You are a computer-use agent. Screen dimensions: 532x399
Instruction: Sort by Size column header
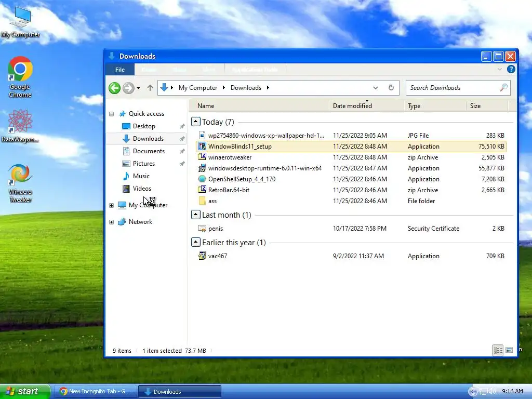pyautogui.click(x=487, y=106)
